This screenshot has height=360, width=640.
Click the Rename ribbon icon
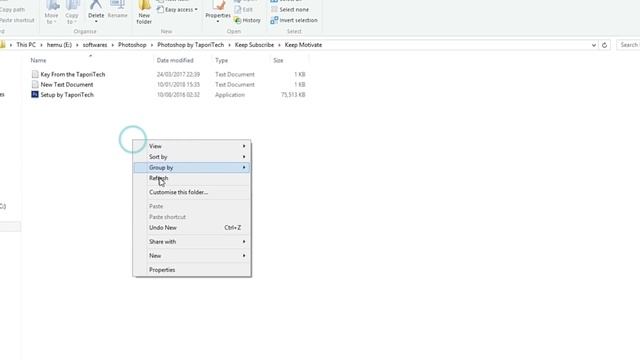[118, 5]
